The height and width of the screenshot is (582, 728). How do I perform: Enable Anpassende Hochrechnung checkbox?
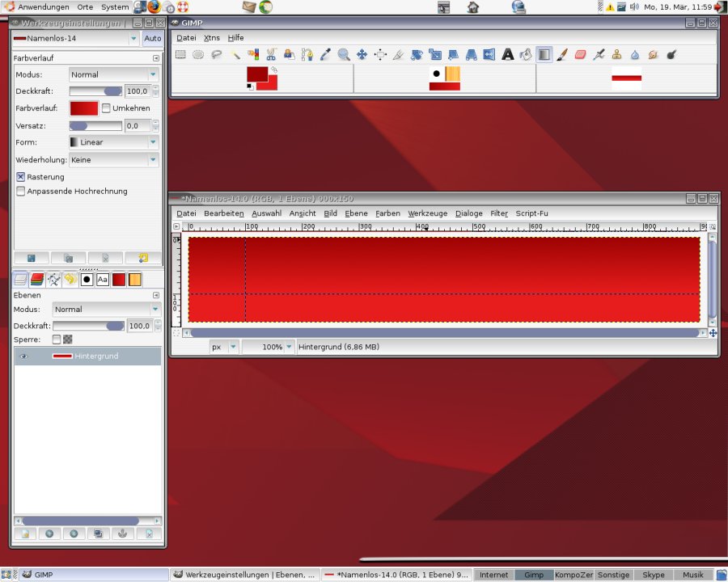(20, 192)
